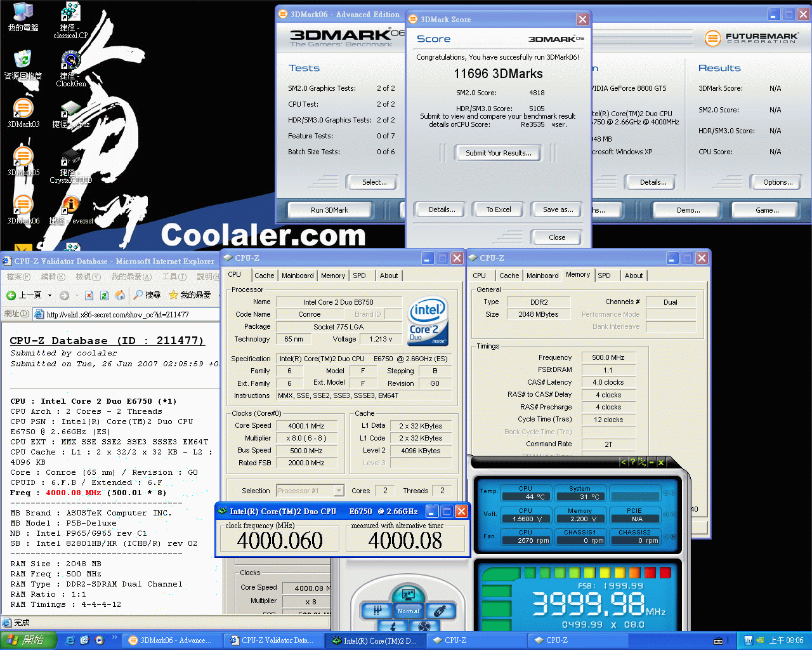Click the taskbar clock showing 08:06

(786, 640)
